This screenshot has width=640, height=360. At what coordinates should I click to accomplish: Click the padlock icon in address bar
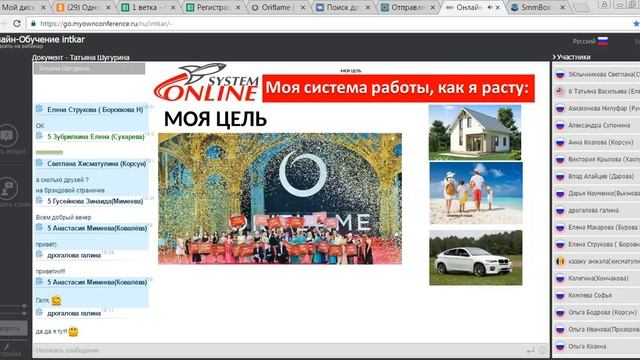point(33,24)
